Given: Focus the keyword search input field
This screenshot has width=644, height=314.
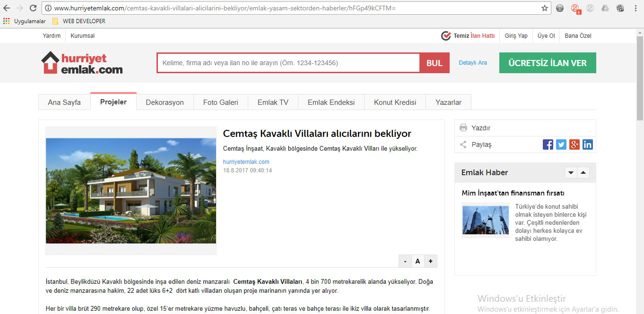Looking at the screenshot, I should pyautogui.click(x=288, y=63).
